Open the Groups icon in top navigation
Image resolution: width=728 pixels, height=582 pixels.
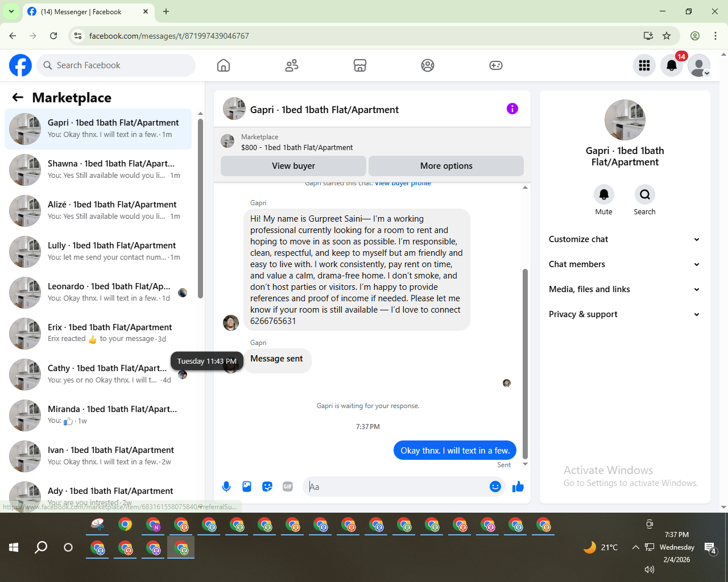click(428, 65)
